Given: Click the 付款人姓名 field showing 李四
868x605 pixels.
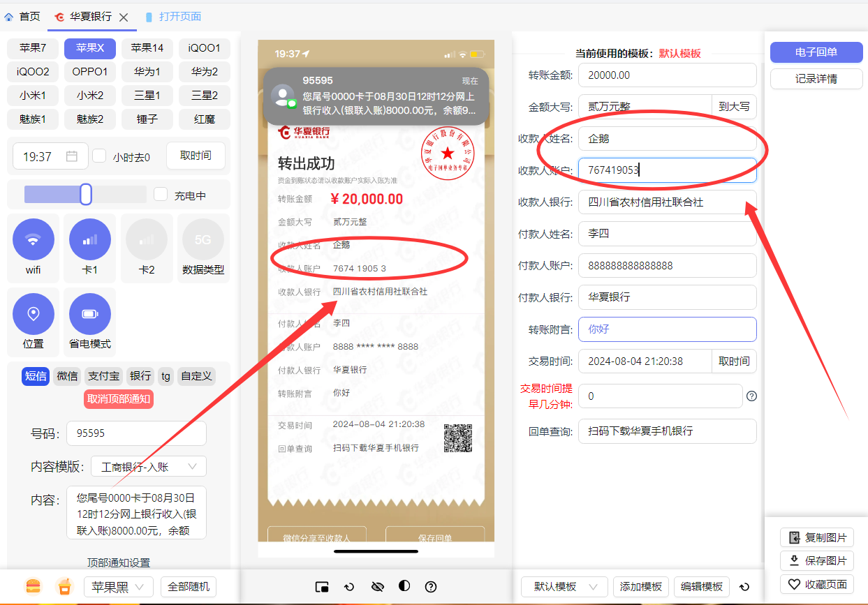Looking at the screenshot, I should 668,234.
